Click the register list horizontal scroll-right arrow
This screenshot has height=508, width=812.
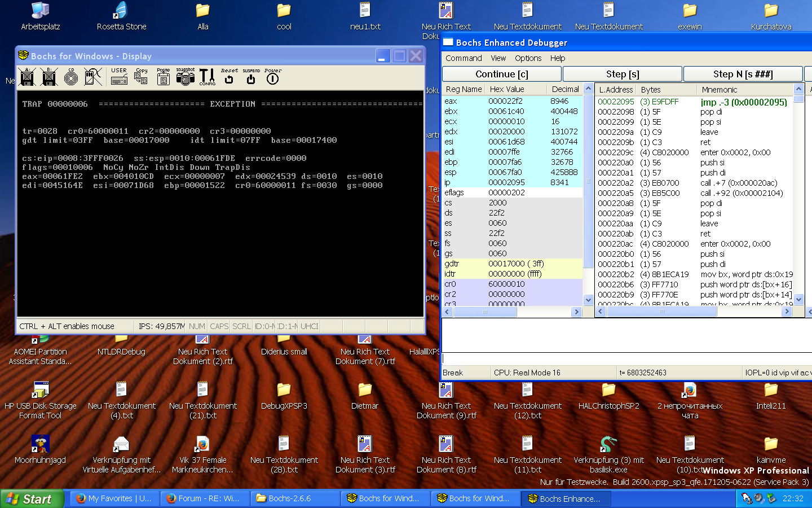point(576,312)
